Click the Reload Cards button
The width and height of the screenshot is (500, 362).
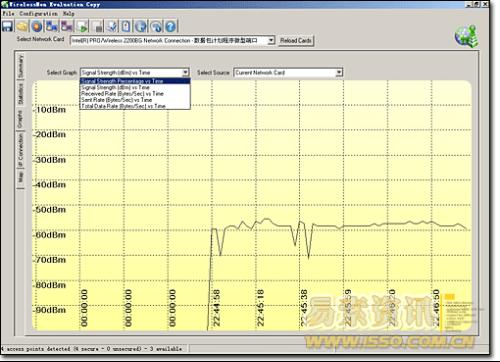pyautogui.click(x=296, y=41)
